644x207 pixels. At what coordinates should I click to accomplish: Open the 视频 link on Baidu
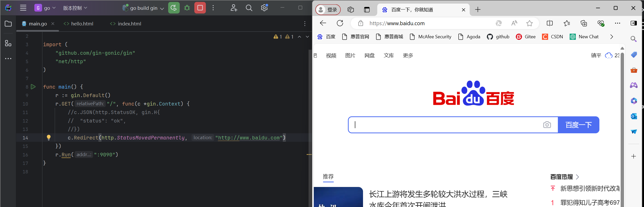pos(331,55)
